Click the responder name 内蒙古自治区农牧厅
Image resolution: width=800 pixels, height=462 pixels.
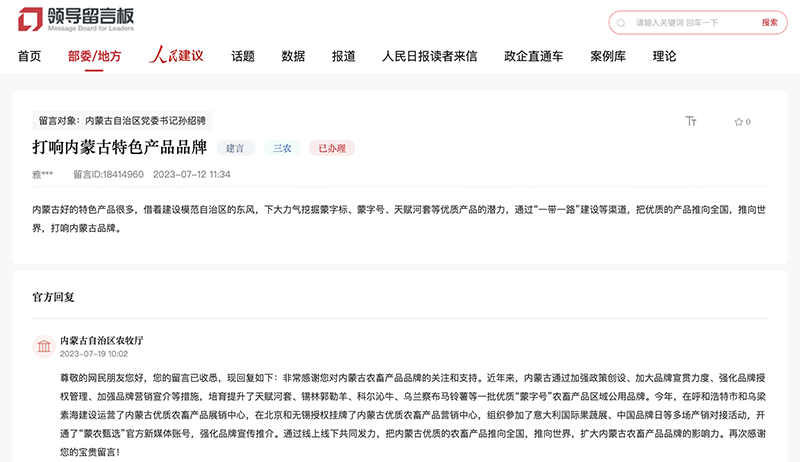tap(102, 340)
